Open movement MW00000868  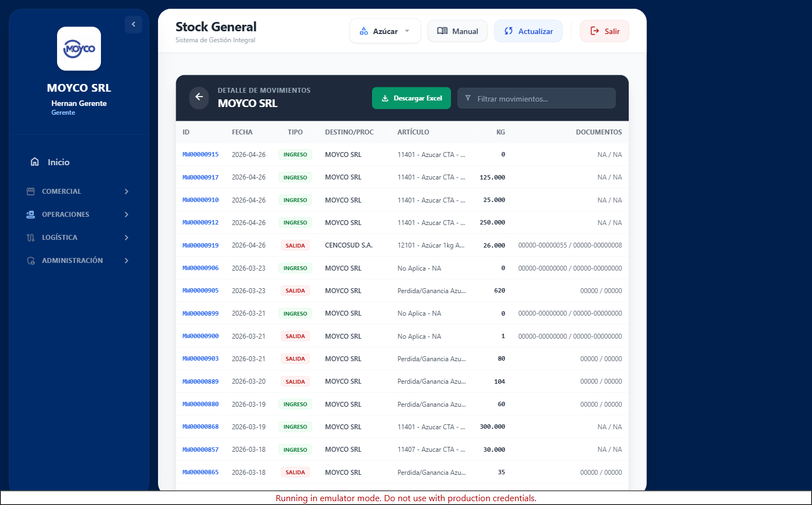[x=201, y=427]
